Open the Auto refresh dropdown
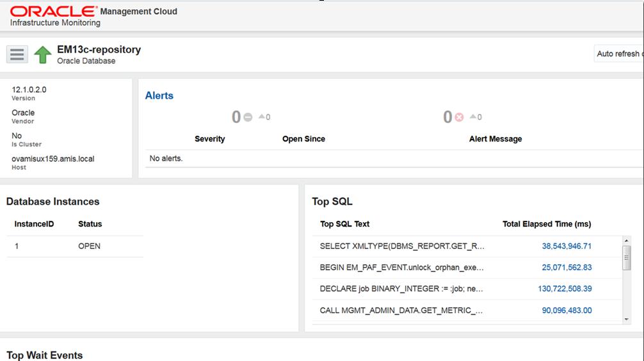This screenshot has width=644, height=361. (x=619, y=54)
